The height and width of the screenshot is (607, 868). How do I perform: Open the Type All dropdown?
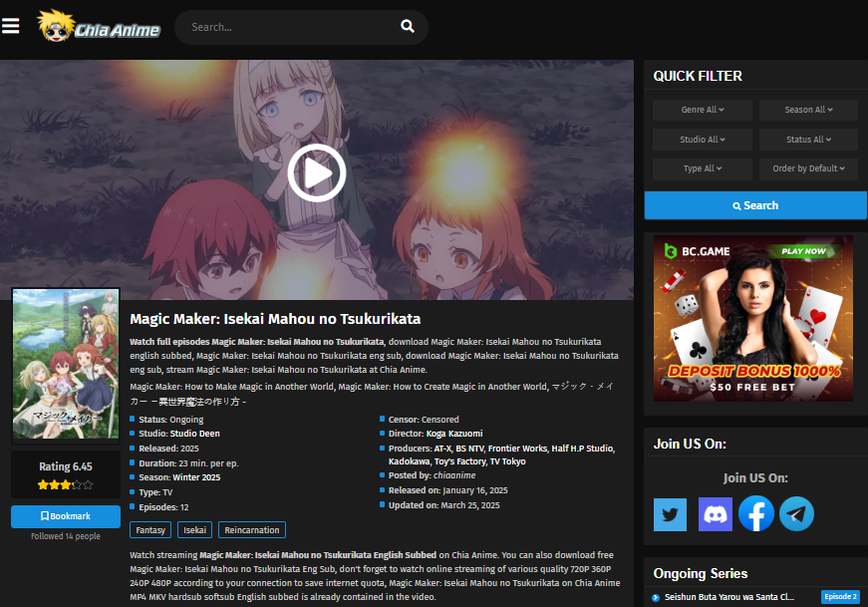[702, 168]
